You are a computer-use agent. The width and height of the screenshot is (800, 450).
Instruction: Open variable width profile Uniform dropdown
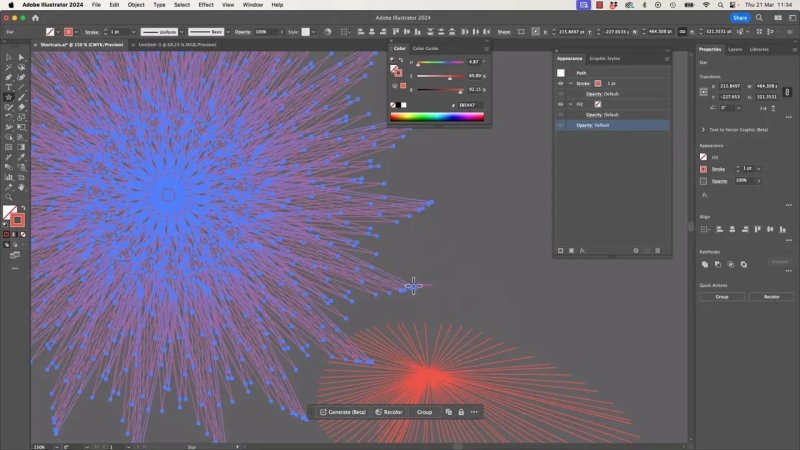tap(182, 32)
